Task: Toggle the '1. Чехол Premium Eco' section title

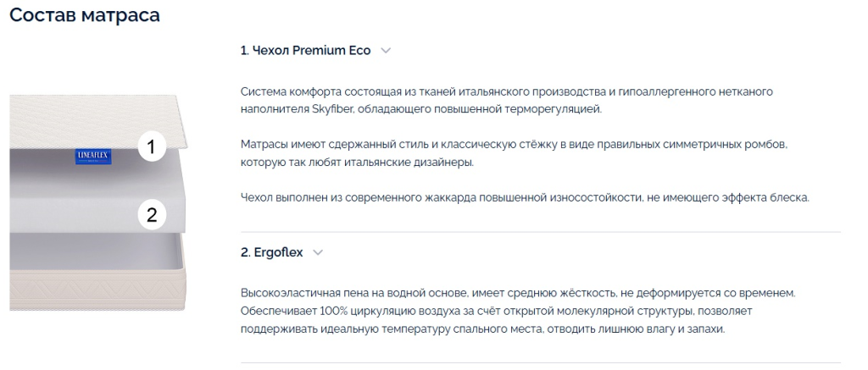Action: point(305,50)
